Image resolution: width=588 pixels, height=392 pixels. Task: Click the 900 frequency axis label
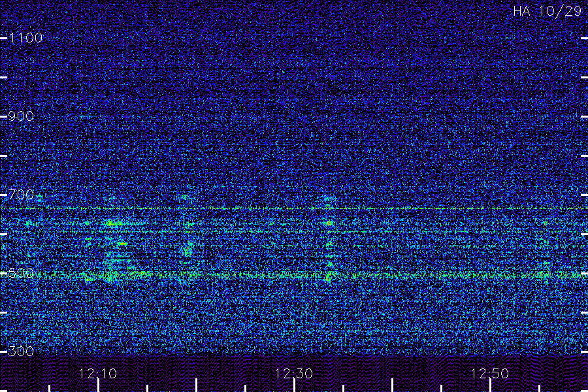point(21,116)
